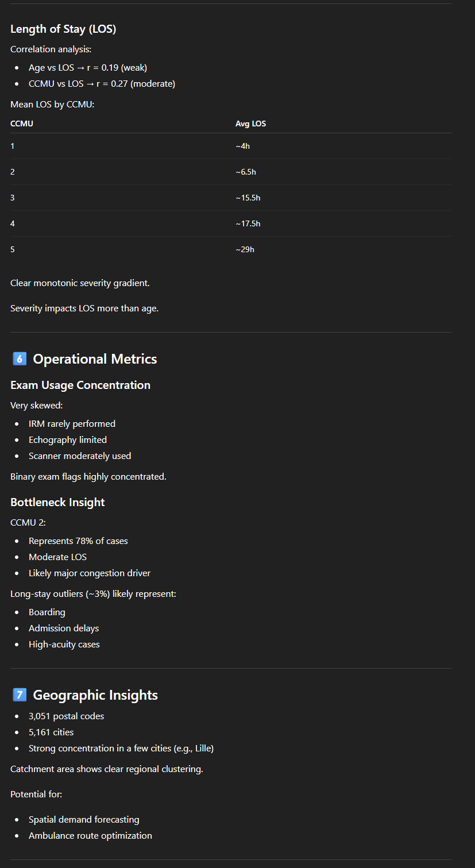This screenshot has height=868, width=475.
Task: Click the Exam Usage Concentration subheading
Action: click(x=80, y=385)
